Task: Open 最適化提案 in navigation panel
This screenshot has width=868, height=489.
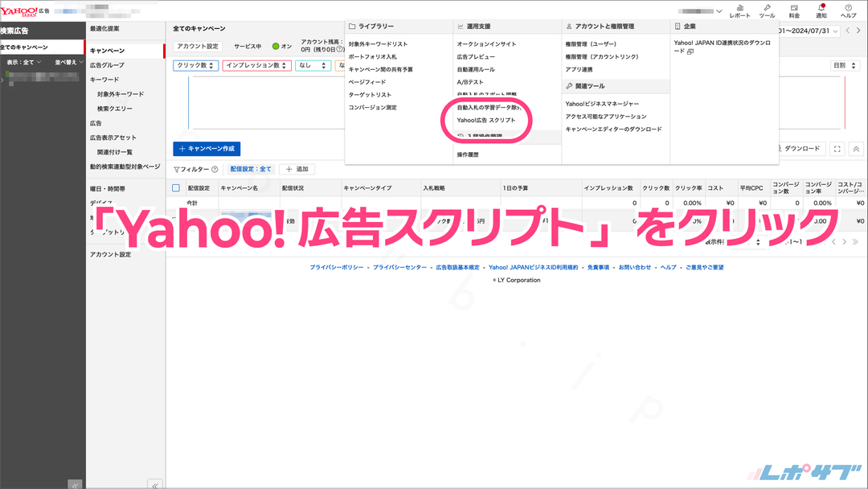Action: click(x=104, y=29)
